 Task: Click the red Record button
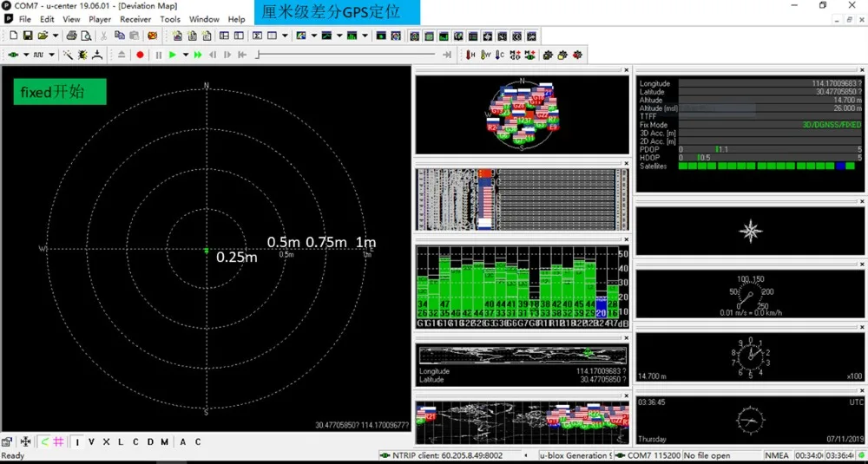[x=140, y=55]
